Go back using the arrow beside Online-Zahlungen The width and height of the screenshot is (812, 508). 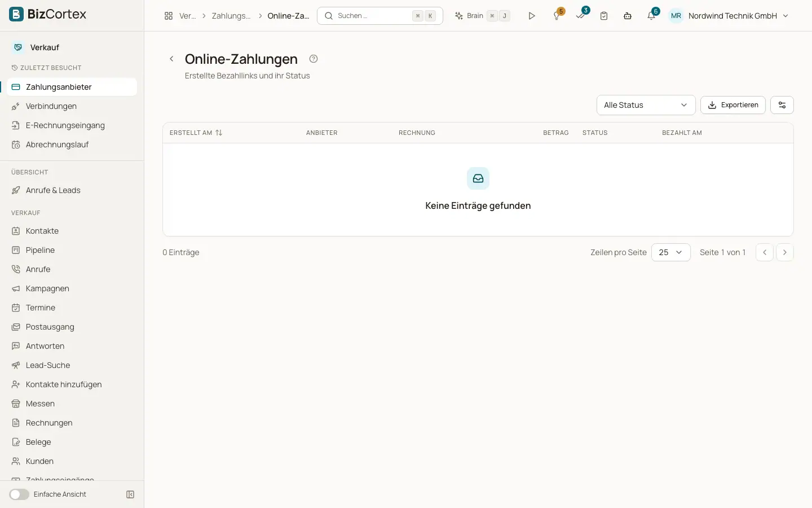pos(171,59)
